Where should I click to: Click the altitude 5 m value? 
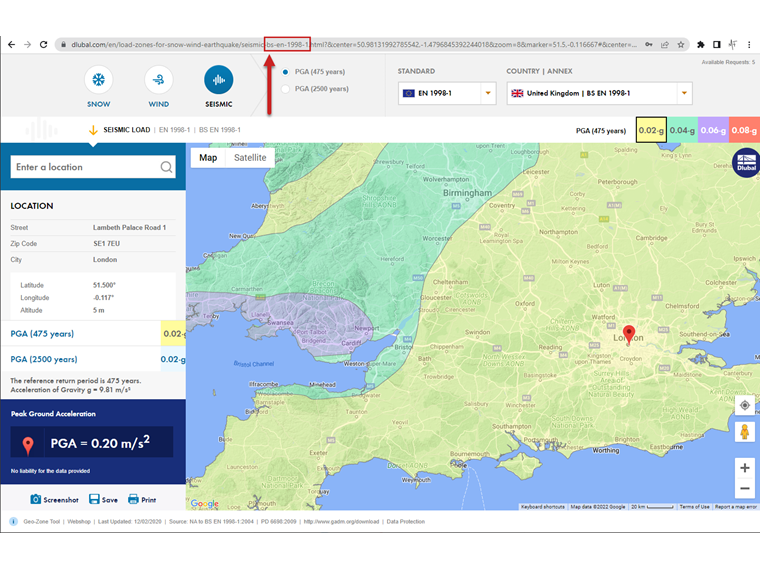98,310
